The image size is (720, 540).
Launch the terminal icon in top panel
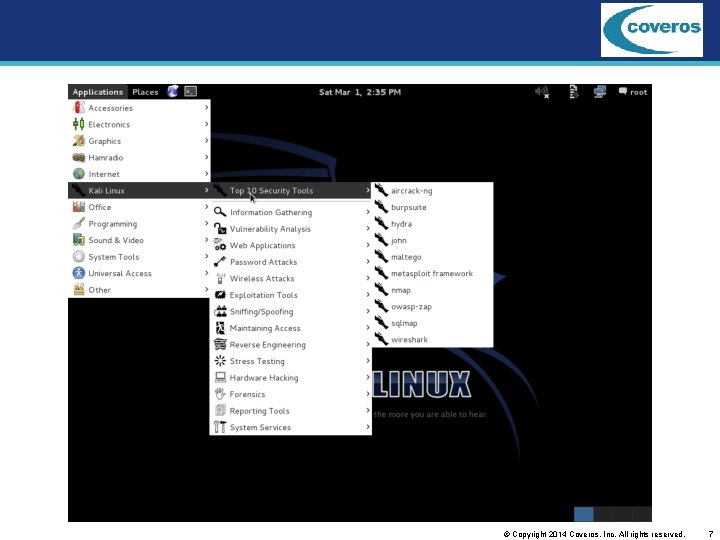[x=191, y=91]
